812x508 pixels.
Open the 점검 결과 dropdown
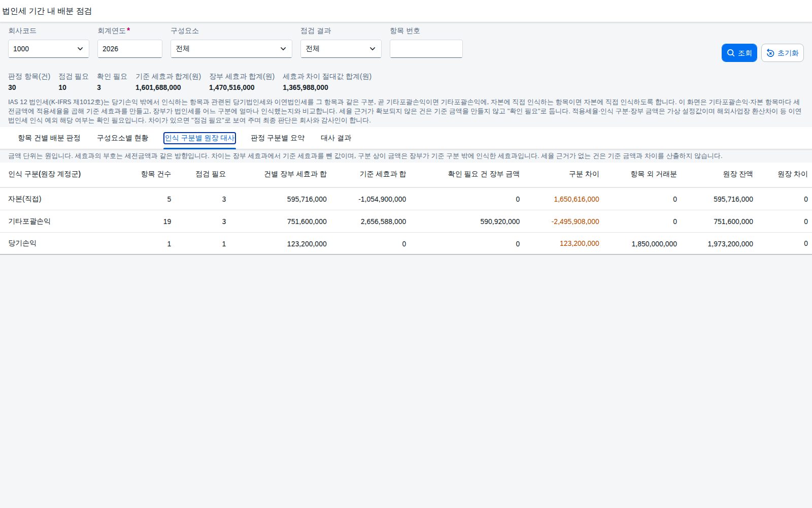(x=341, y=49)
